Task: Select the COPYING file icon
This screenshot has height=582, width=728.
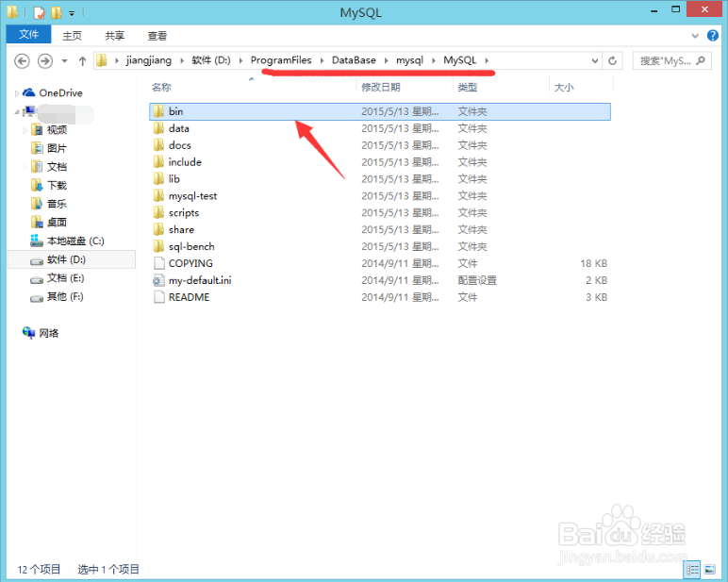Action: (158, 263)
